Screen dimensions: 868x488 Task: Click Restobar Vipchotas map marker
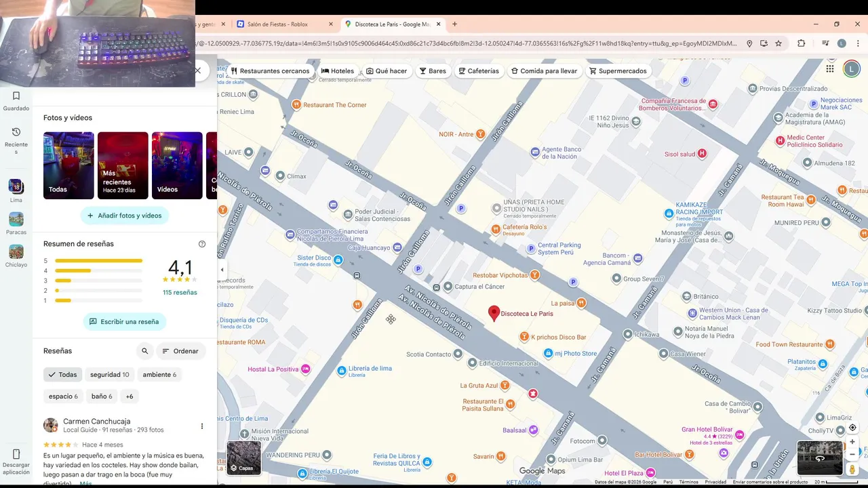coord(535,275)
